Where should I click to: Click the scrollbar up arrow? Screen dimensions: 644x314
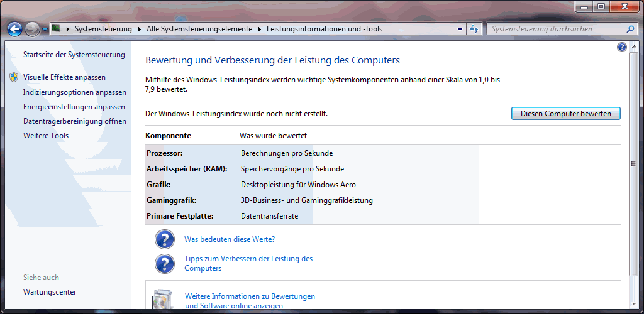tap(633, 46)
